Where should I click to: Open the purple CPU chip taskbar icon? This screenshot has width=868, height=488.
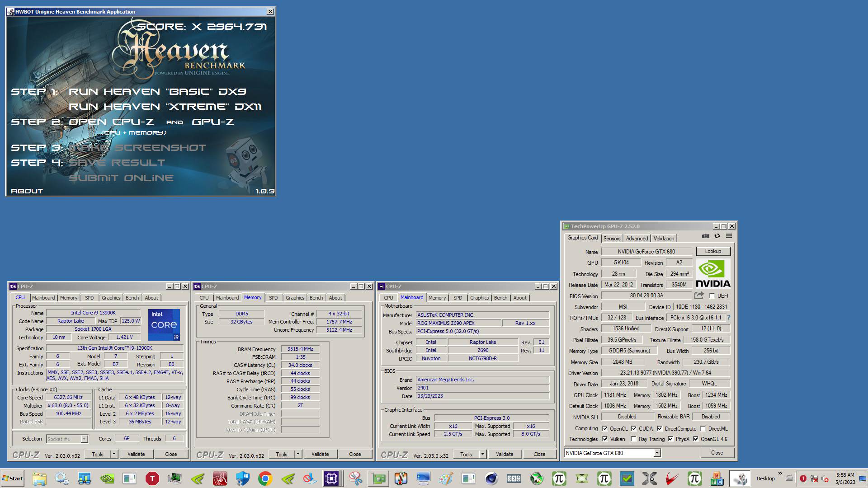tap(331, 479)
